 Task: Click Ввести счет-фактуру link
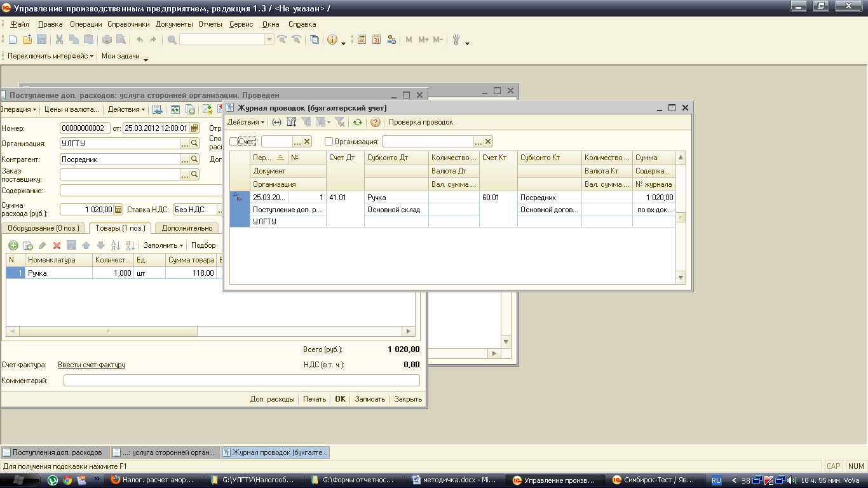pyautogui.click(x=91, y=365)
